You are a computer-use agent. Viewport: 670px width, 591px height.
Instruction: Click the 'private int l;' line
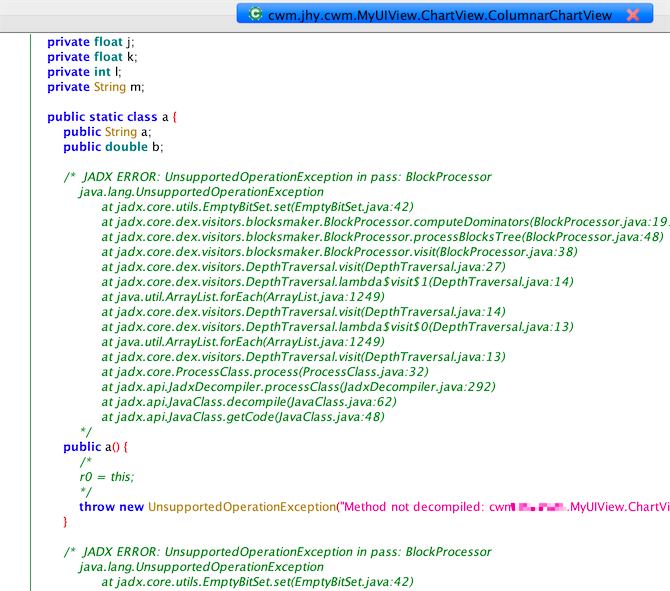click(x=84, y=72)
